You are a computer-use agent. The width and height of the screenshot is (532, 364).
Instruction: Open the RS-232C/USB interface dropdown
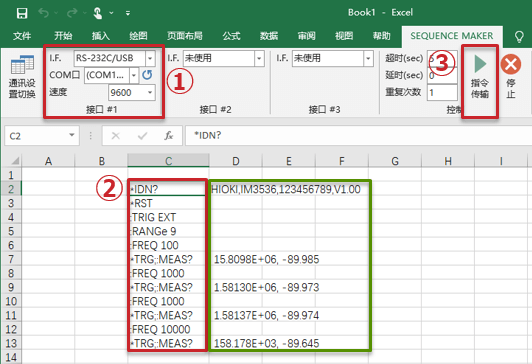point(150,58)
